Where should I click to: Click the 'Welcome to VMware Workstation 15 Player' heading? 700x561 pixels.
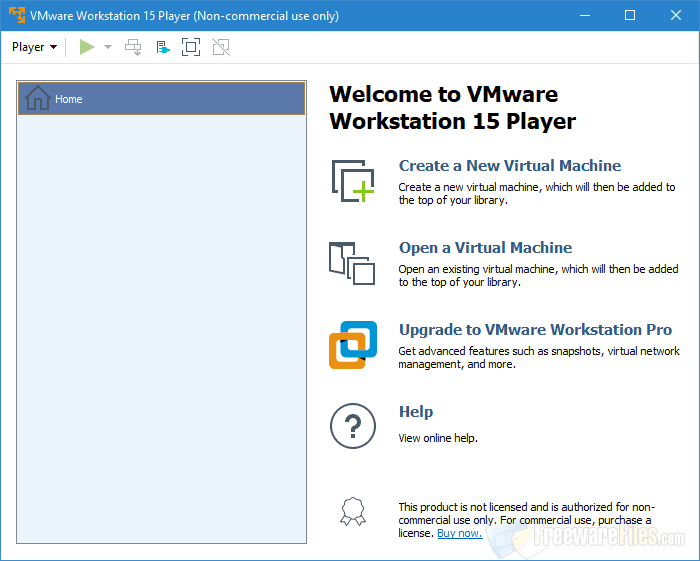click(452, 108)
